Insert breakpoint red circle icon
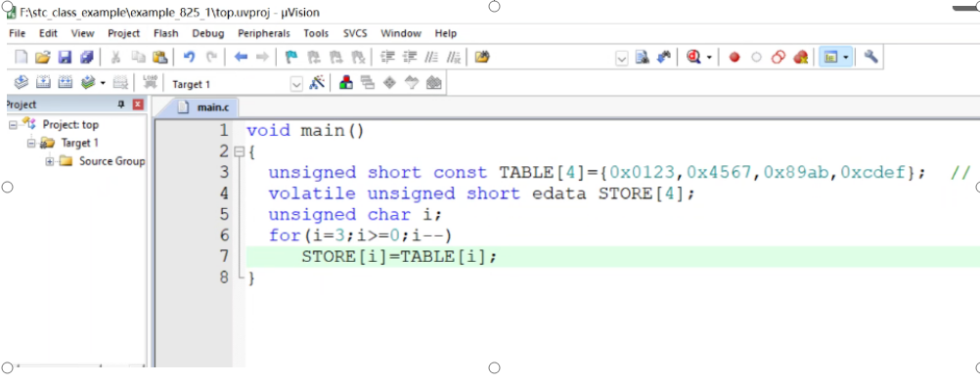This screenshot has height=383, width=980. point(735,58)
